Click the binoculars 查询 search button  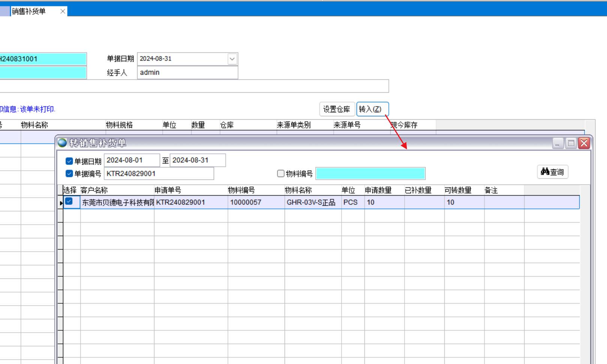[x=552, y=172]
